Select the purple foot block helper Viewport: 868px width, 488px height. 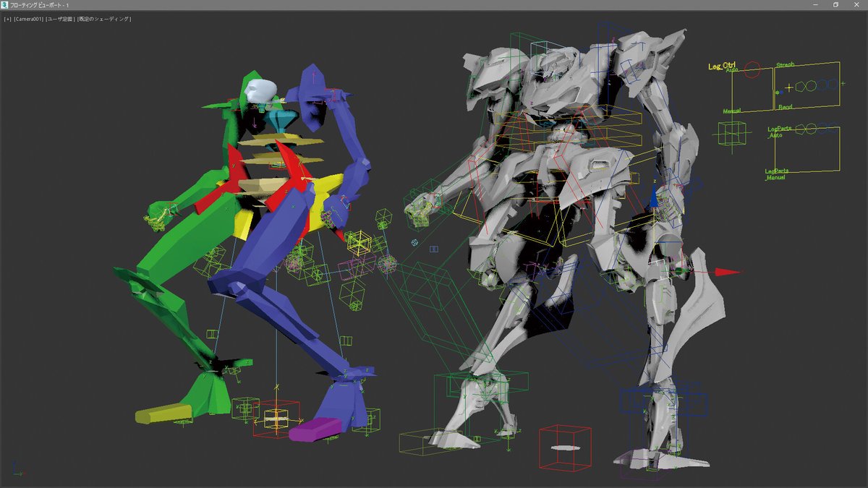click(314, 429)
